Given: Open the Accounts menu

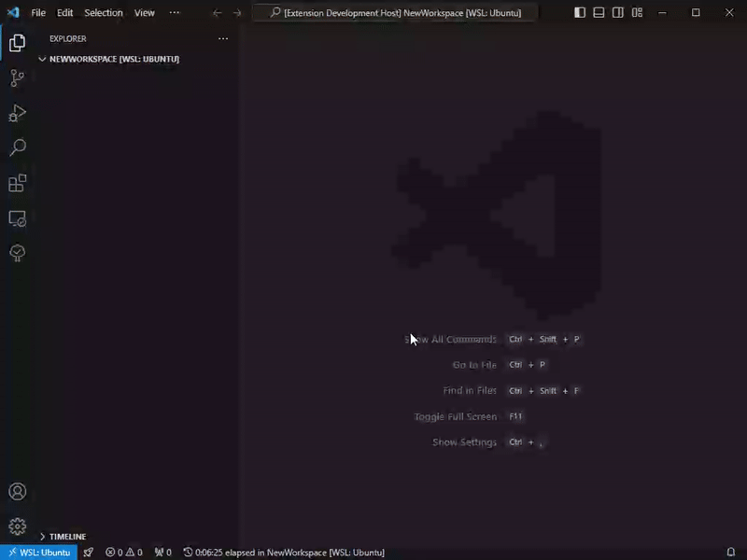Looking at the screenshot, I should (17, 492).
